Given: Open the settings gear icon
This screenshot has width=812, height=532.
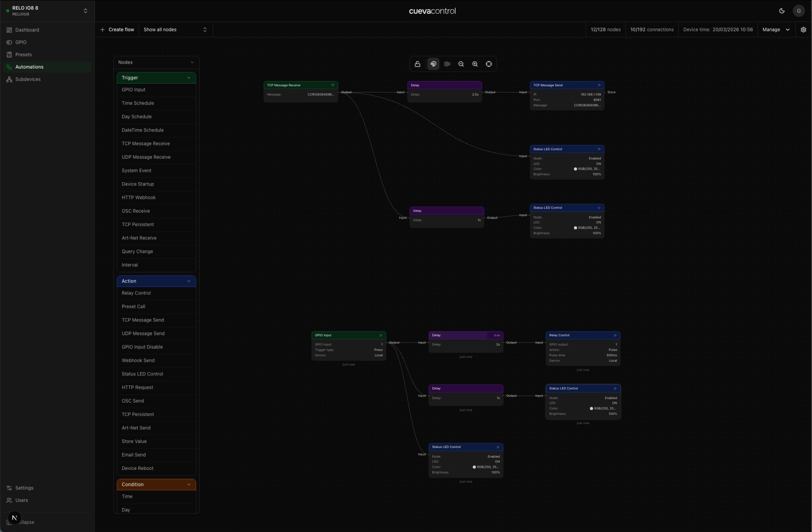Looking at the screenshot, I should [x=803, y=29].
